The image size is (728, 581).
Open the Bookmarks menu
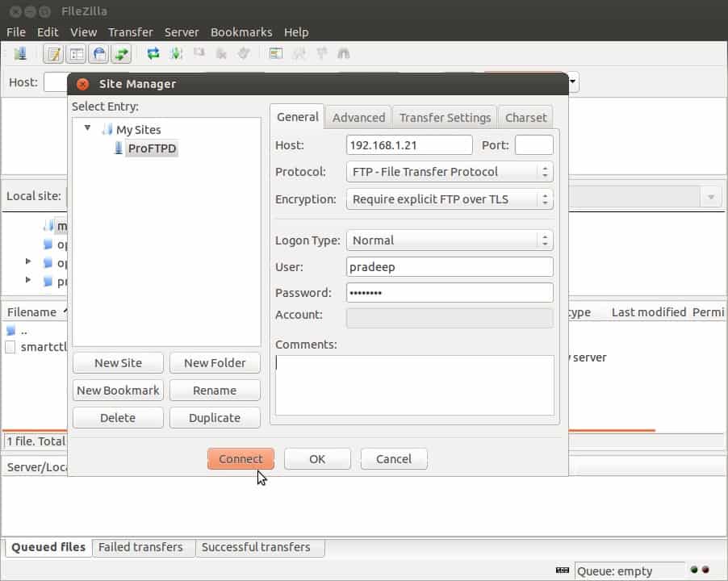coord(241,32)
